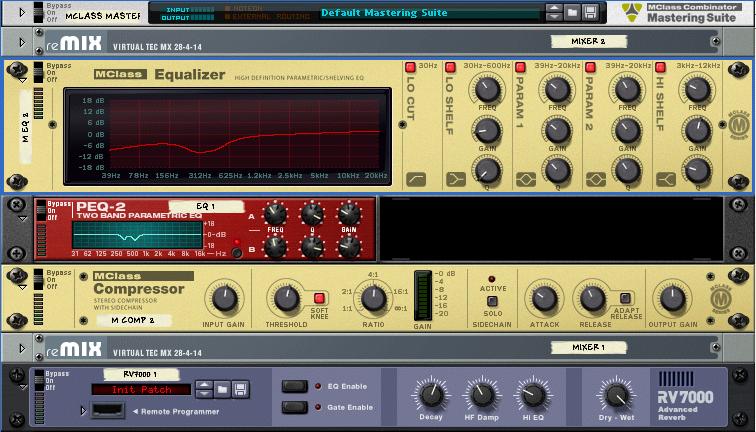Click the Param 1 GAIN knob
The height and width of the screenshot is (432, 756).
point(557,130)
